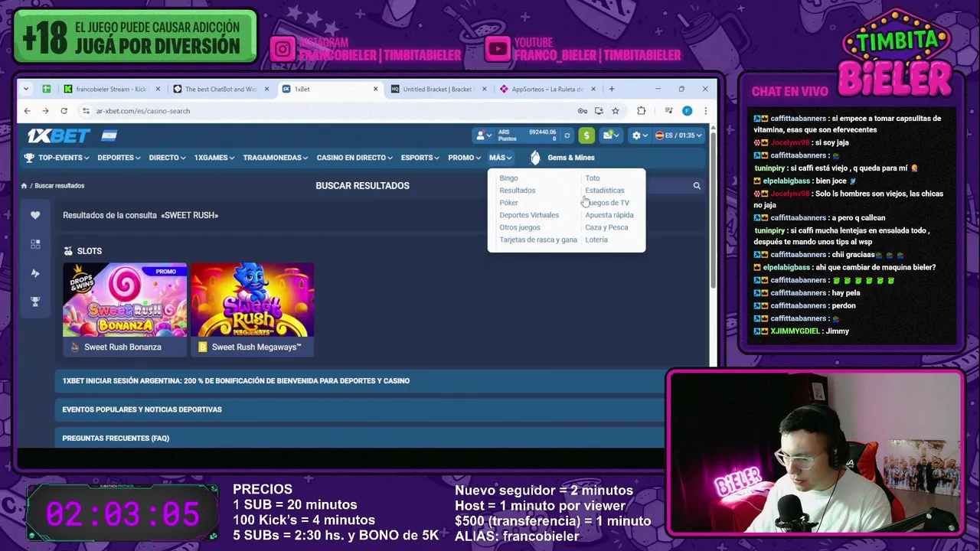Switch to francobieler Stream Kick tab
The width and height of the screenshot is (980, 551).
pos(111,90)
